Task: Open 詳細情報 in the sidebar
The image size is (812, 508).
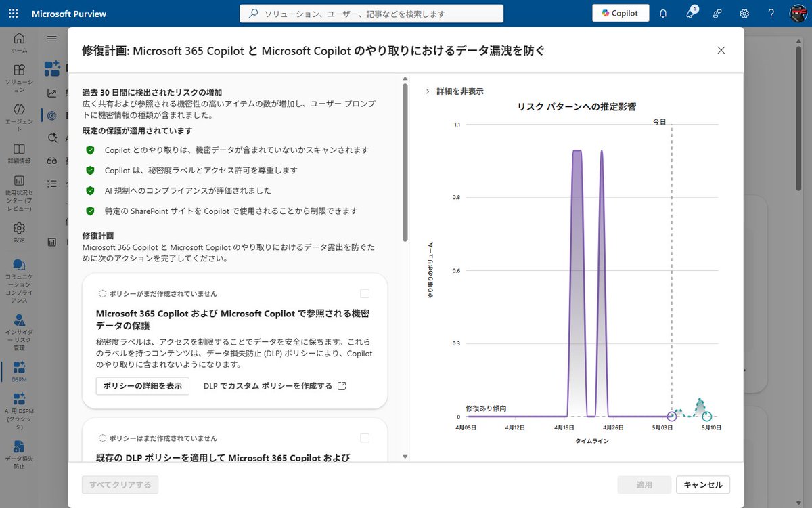Action: [x=19, y=154]
